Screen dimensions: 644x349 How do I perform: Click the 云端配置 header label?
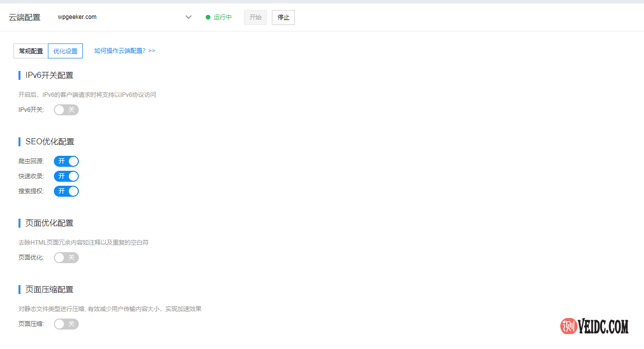pyautogui.click(x=24, y=16)
